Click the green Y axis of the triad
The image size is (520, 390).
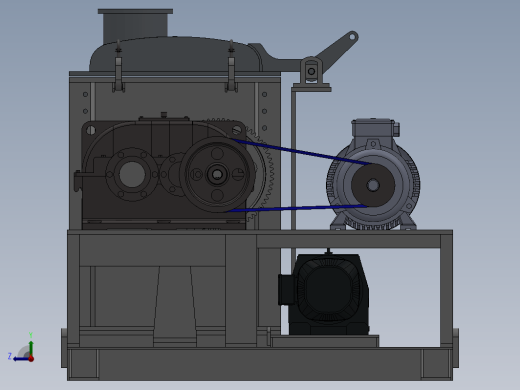31,348
